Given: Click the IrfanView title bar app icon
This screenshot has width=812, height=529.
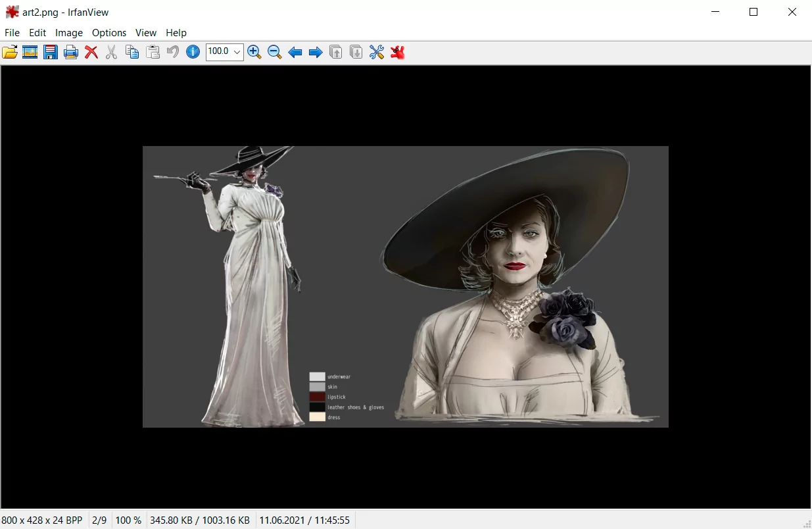Looking at the screenshot, I should click(12, 12).
